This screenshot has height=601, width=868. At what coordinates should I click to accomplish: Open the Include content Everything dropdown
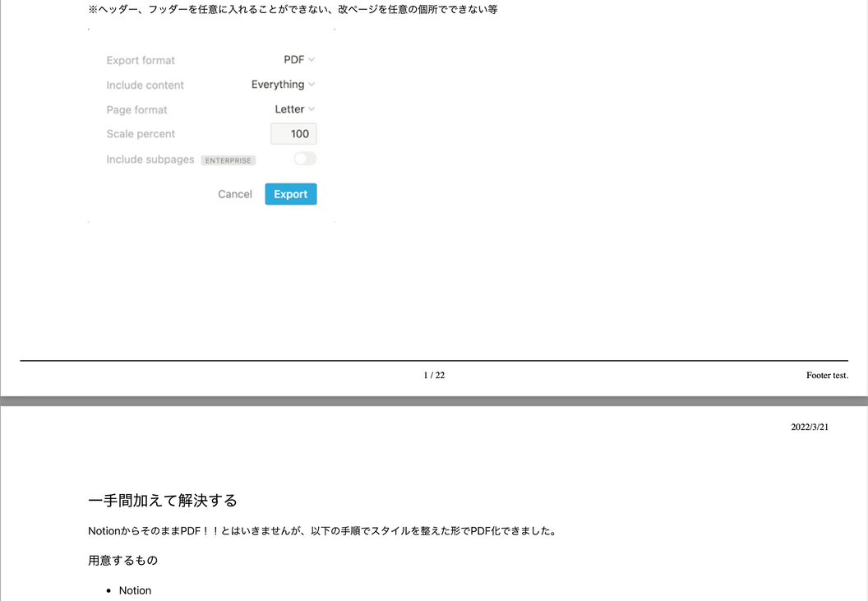pyautogui.click(x=283, y=84)
